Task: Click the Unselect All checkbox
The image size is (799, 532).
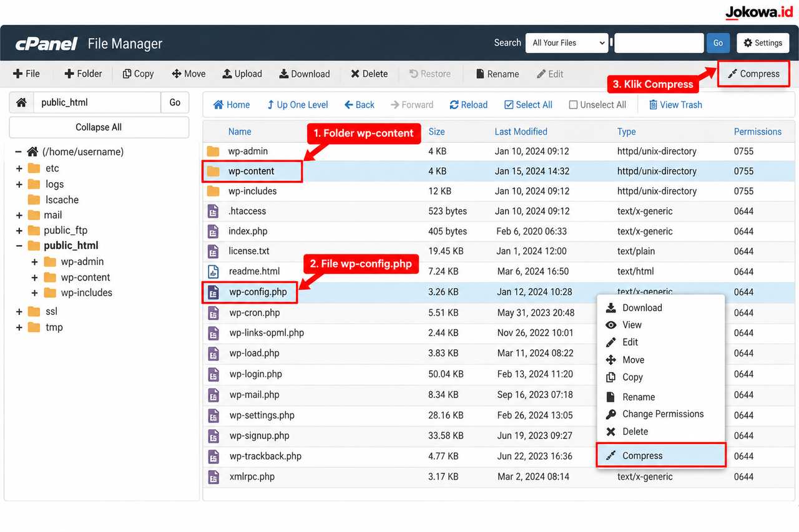Action: (573, 105)
